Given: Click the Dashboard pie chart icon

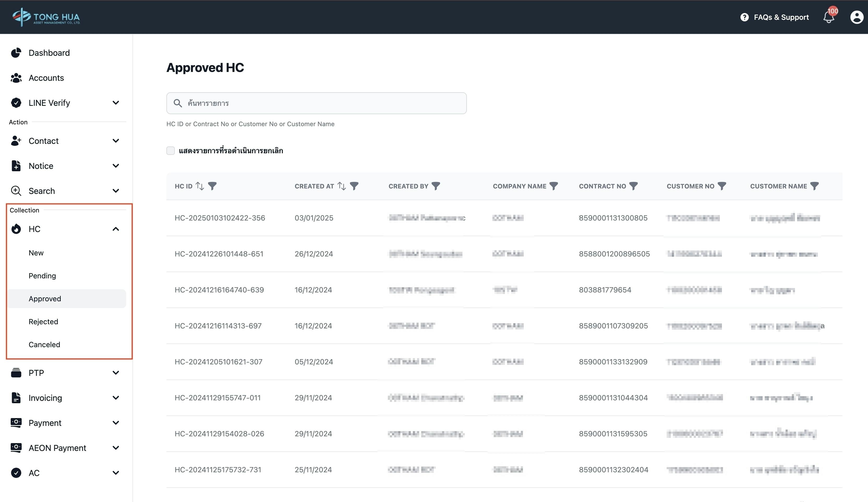Looking at the screenshot, I should click(x=16, y=53).
